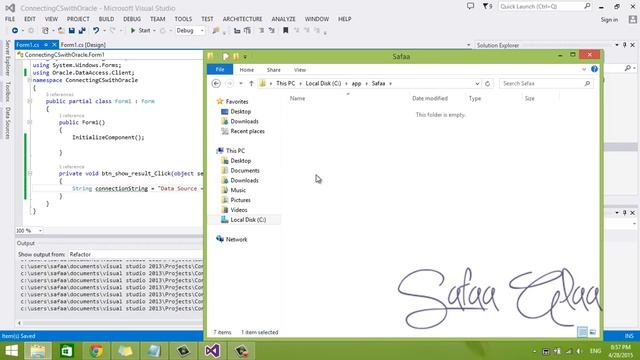This screenshot has width=640, height=360.
Task: Open the ARCHITECTURE menu
Action: [x=242, y=19]
